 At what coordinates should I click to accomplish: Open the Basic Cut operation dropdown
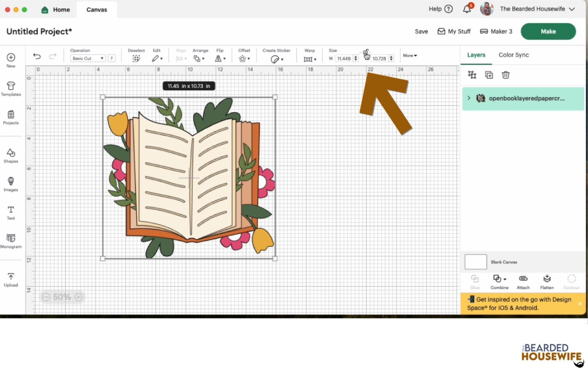coord(87,58)
